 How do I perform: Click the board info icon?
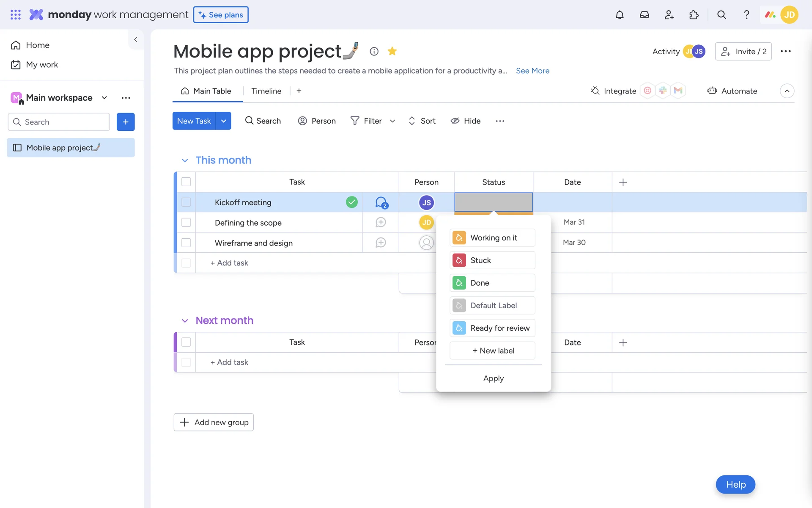(x=374, y=51)
